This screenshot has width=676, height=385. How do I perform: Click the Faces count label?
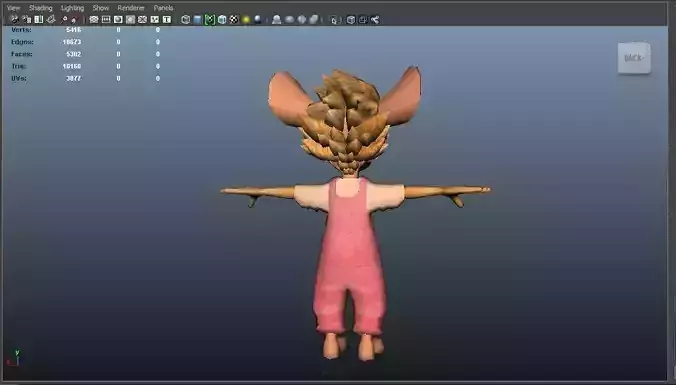22,54
